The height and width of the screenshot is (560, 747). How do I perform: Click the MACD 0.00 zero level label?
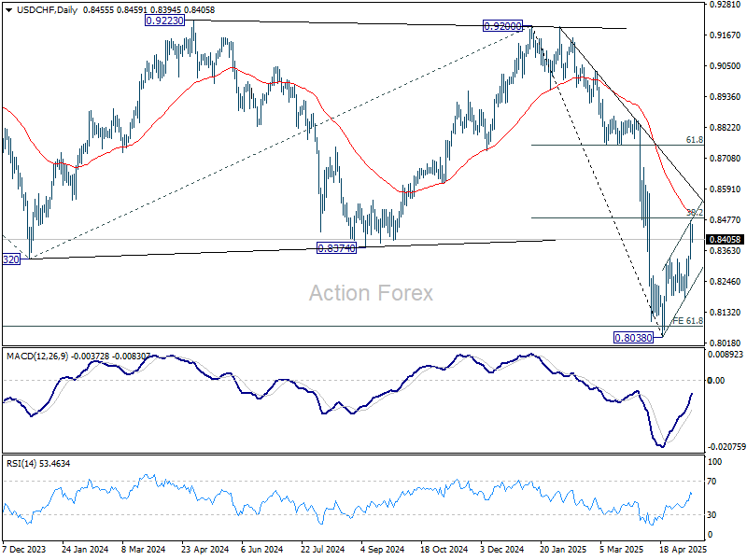pyautogui.click(x=716, y=380)
